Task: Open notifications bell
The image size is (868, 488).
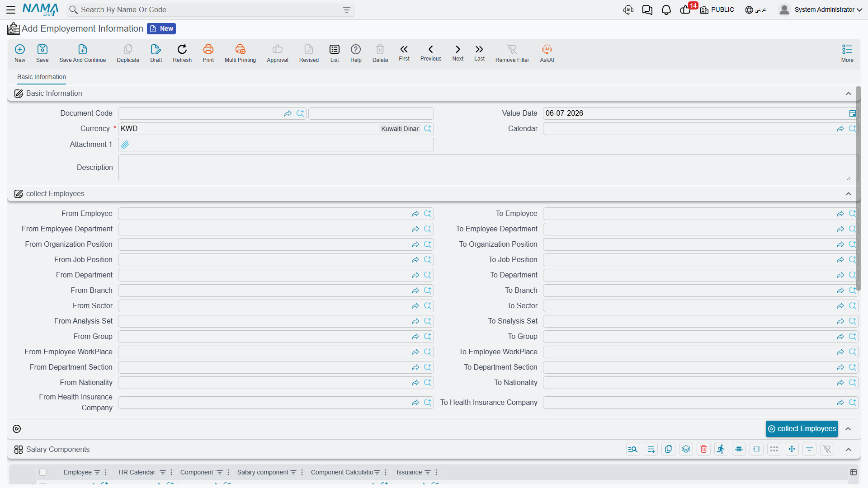Action: 666,10
